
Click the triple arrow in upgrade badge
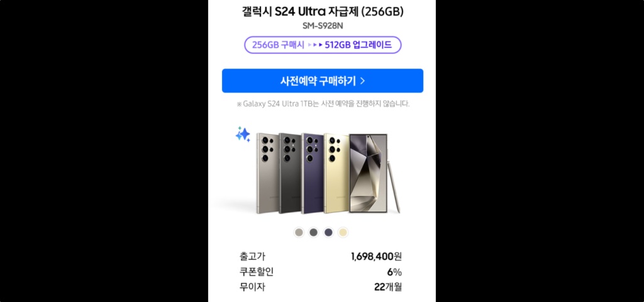click(314, 45)
